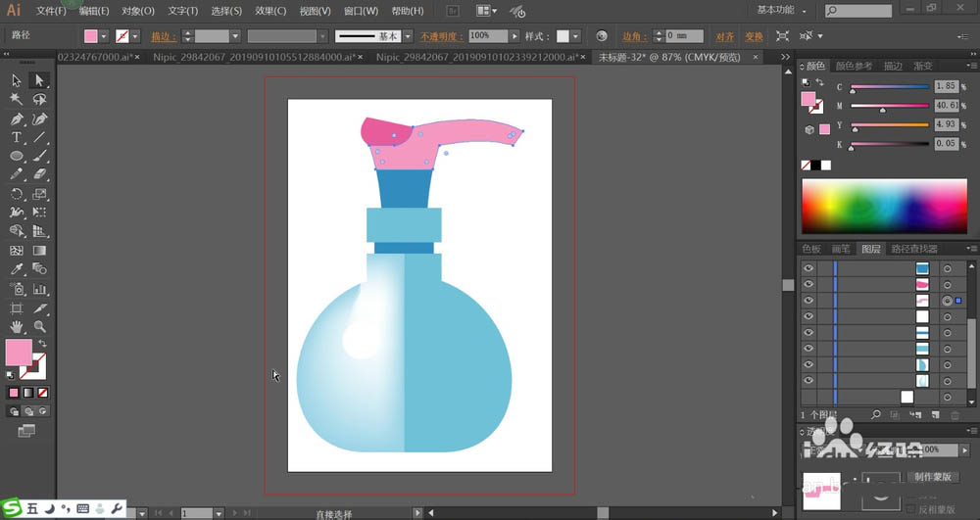Switch to the 路径查找器 panel tab
Viewport: 980px width, 520px height.
tap(914, 249)
